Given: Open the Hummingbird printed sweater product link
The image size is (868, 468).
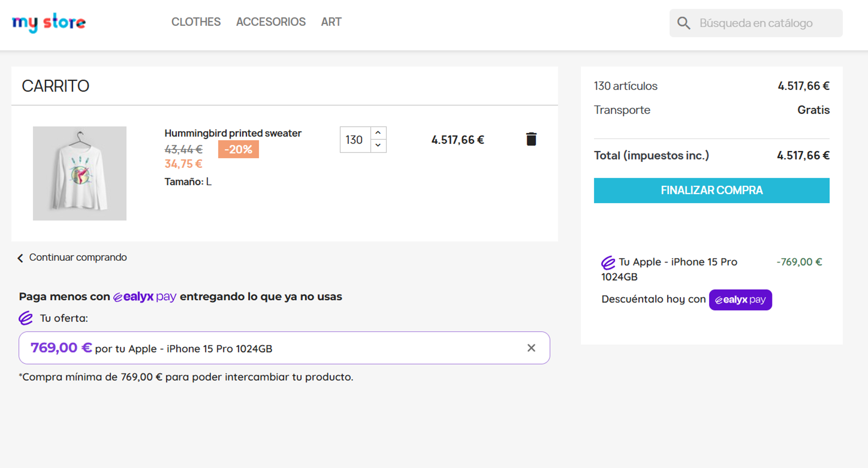Looking at the screenshot, I should pos(233,133).
